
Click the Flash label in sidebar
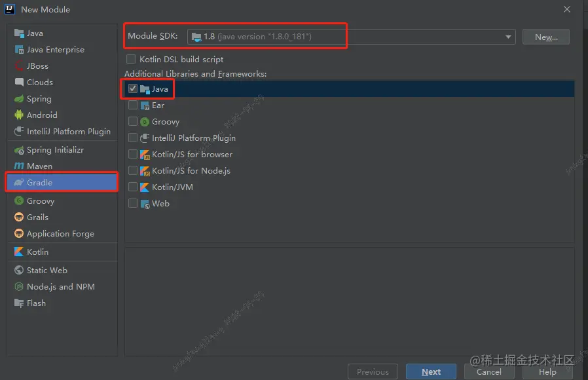(36, 303)
